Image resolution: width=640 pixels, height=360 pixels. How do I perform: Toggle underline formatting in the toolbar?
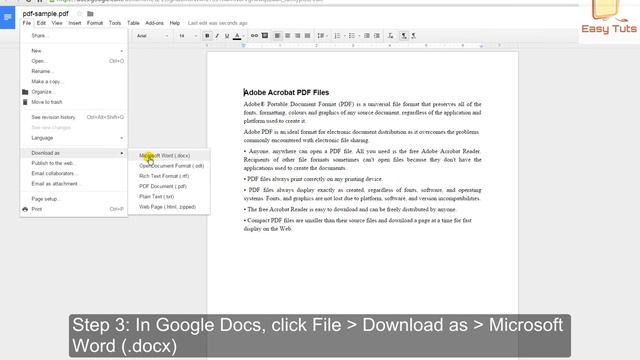click(227, 36)
